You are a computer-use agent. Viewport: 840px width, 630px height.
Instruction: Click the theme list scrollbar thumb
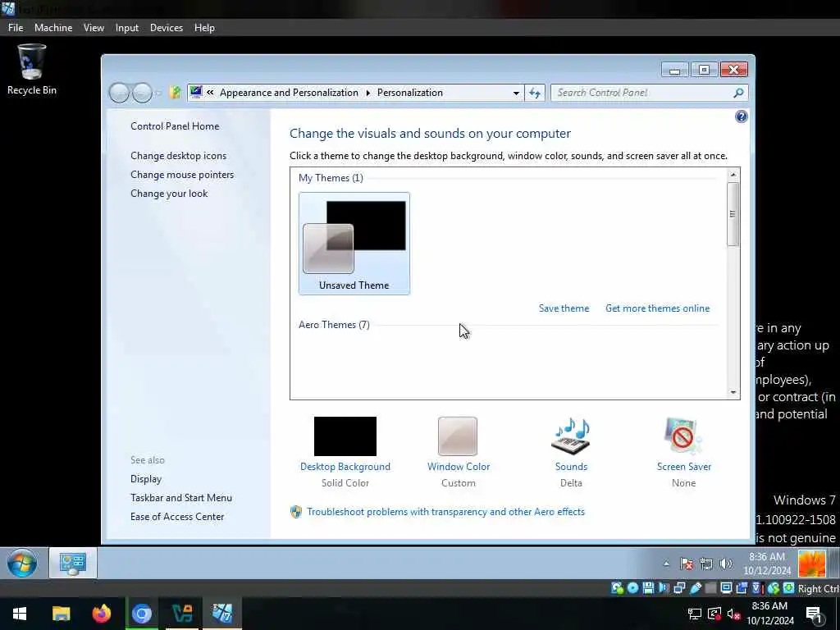[x=733, y=214]
